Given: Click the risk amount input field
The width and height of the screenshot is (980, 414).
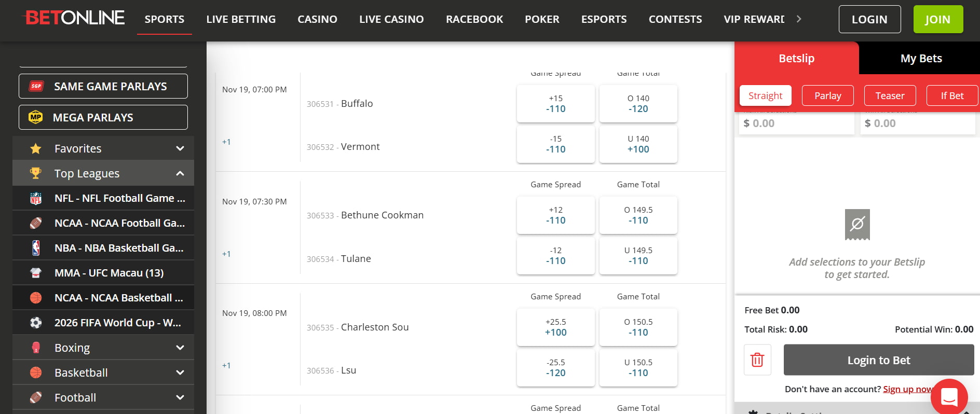Looking at the screenshot, I should click(x=796, y=123).
